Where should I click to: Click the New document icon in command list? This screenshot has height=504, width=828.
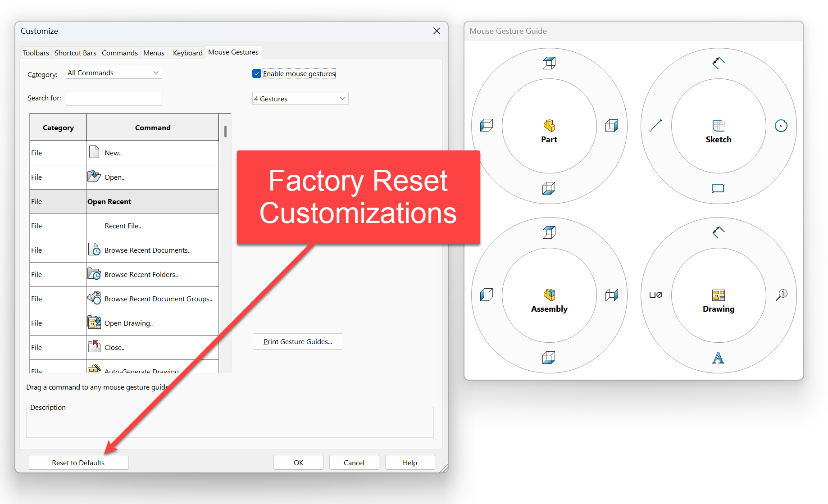[94, 152]
